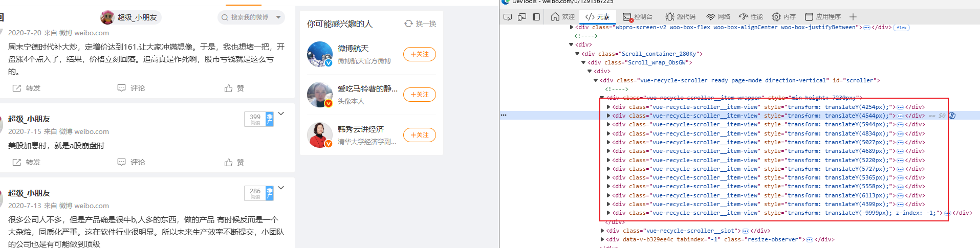Open the chevron menu on the 2020-7-13 post
This screenshot has width=980, height=248.
click(x=281, y=188)
